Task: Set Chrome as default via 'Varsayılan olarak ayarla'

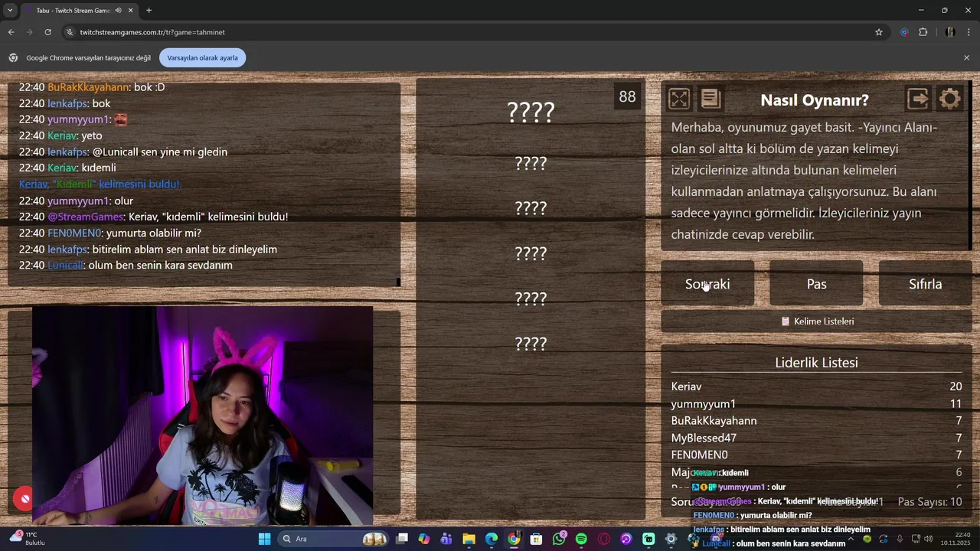Action: click(x=202, y=57)
